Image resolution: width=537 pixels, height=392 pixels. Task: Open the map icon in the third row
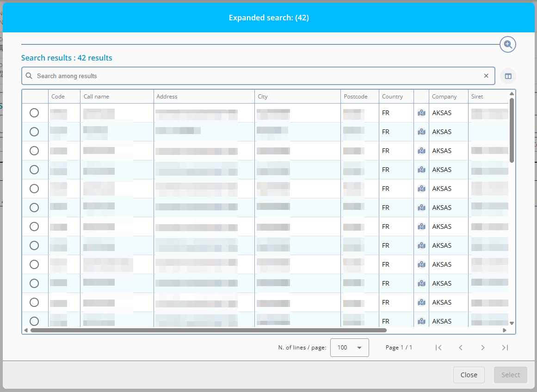[421, 151]
